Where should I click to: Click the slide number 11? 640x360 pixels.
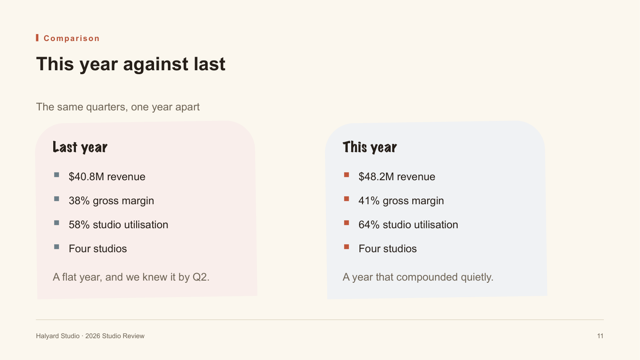[x=600, y=336]
